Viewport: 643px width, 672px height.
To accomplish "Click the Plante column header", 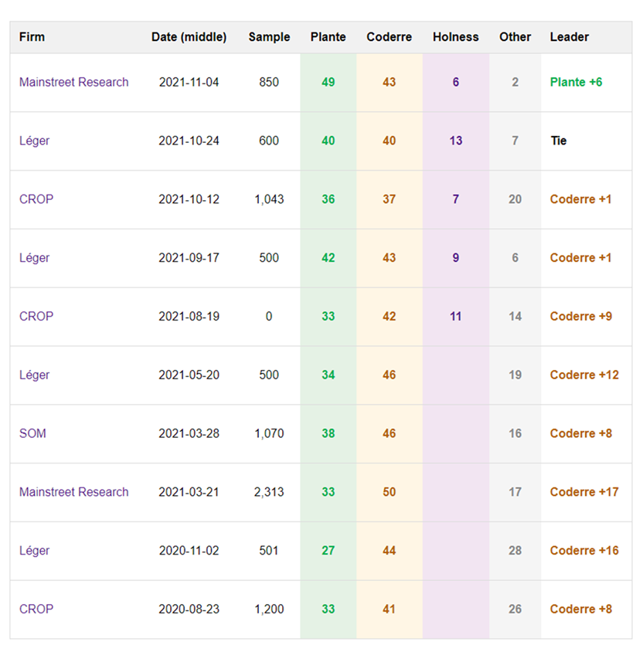I will (x=328, y=37).
